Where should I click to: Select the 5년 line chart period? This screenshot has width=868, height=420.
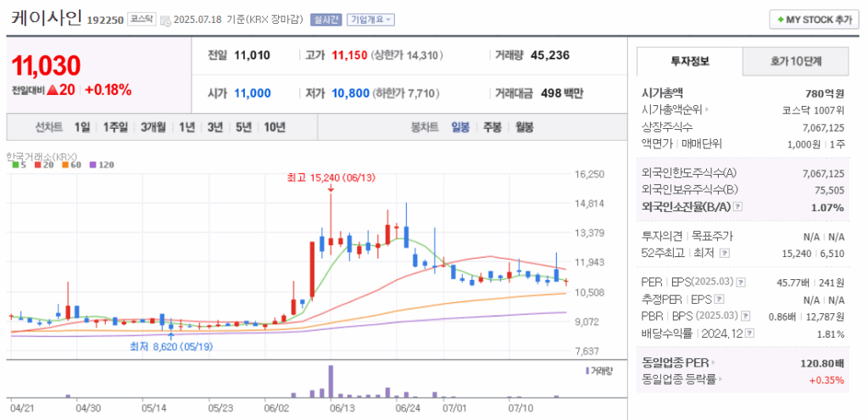tap(243, 127)
